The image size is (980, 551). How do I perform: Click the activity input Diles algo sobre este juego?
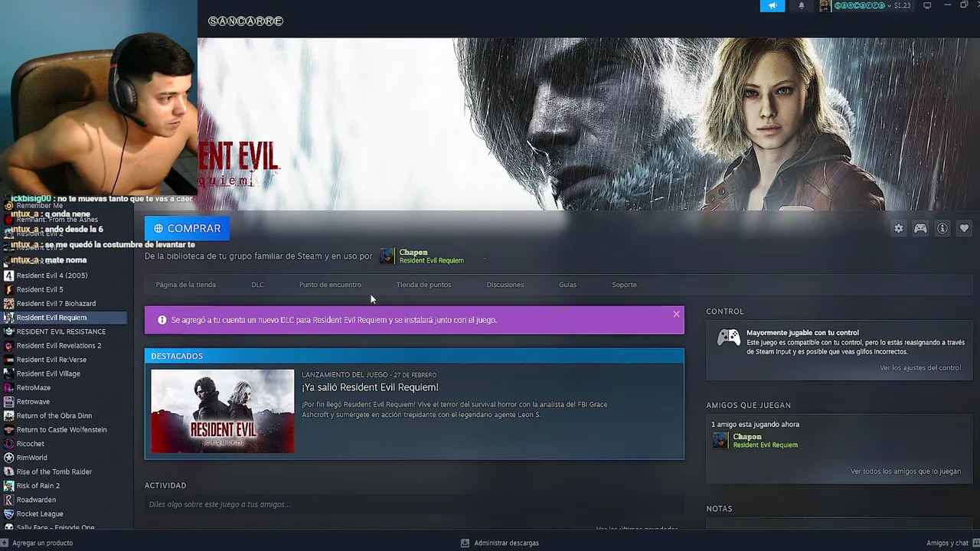pos(414,504)
